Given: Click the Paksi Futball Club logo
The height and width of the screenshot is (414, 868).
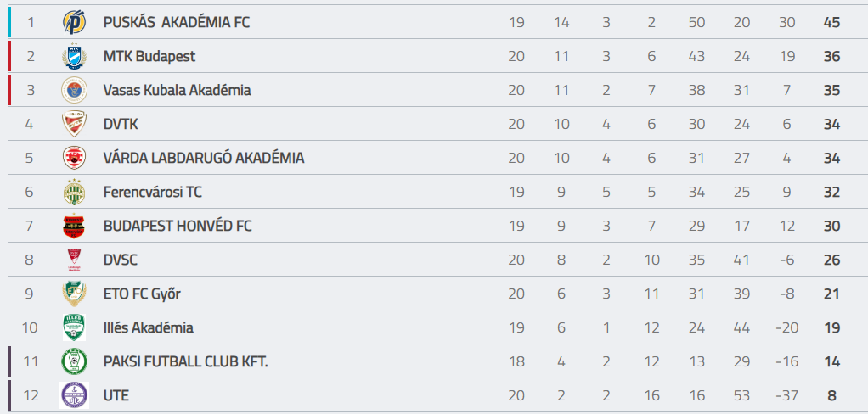Looking at the screenshot, I should (x=75, y=361).
